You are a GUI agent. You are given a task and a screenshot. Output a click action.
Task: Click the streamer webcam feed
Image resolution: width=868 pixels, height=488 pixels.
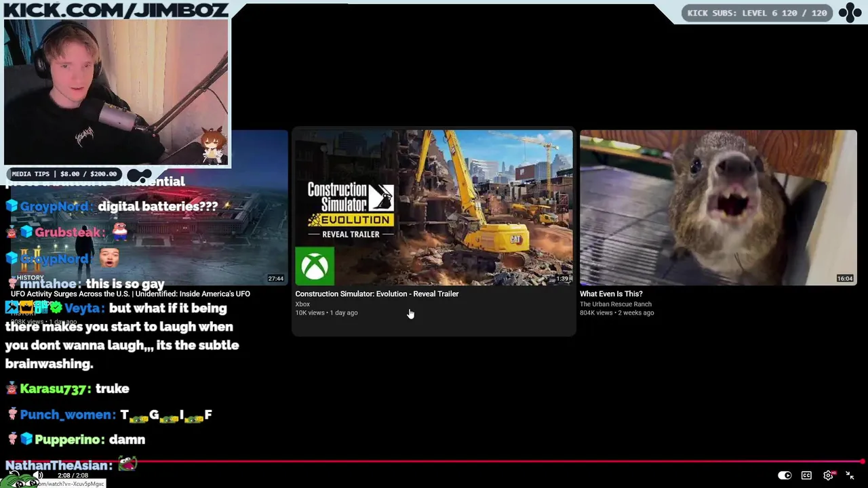(x=116, y=92)
